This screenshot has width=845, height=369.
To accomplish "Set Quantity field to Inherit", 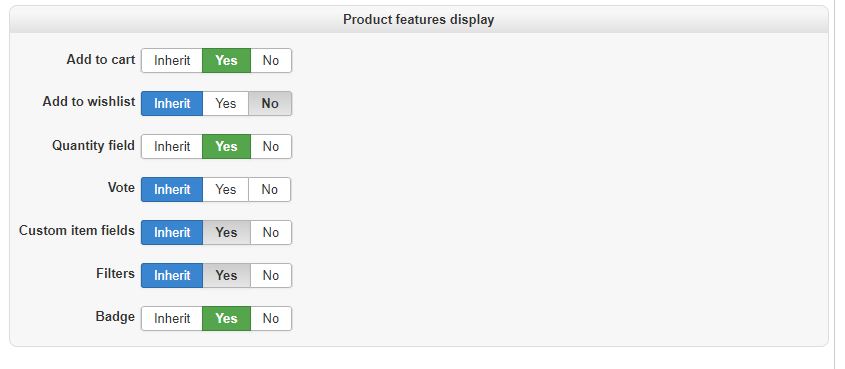I will click(x=172, y=147).
